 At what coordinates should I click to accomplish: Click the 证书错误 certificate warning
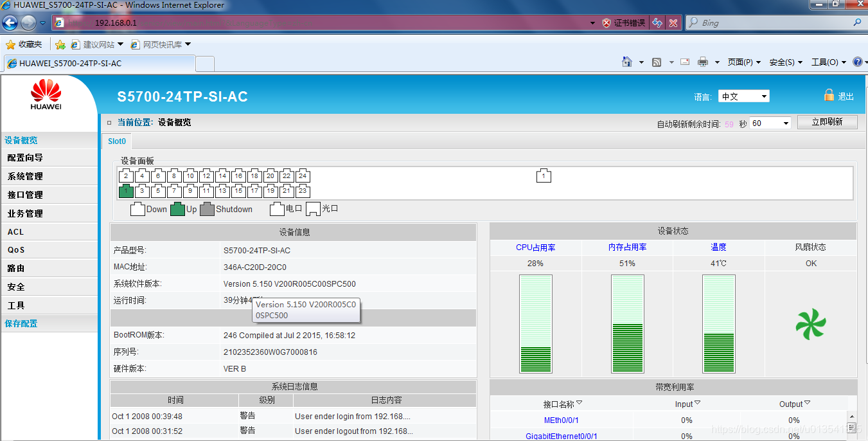coord(624,23)
